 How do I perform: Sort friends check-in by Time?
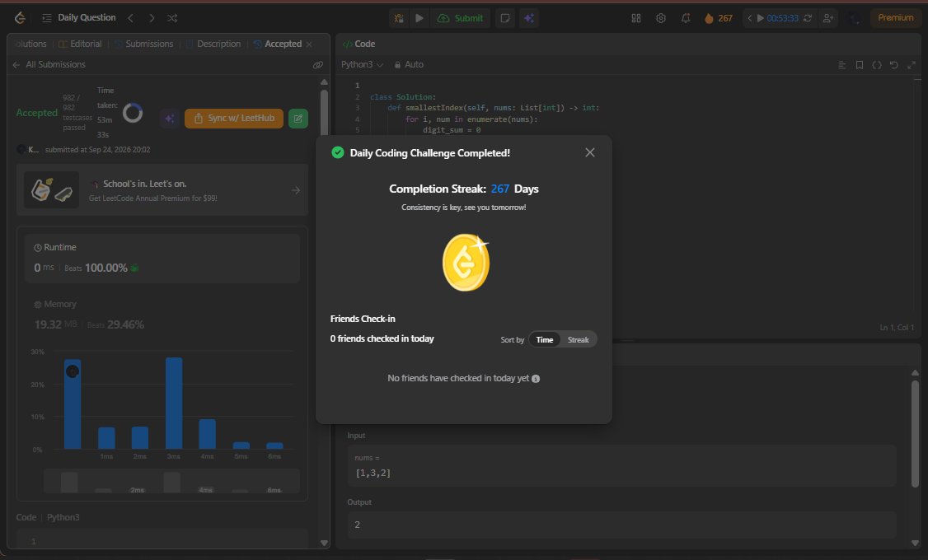(x=545, y=339)
